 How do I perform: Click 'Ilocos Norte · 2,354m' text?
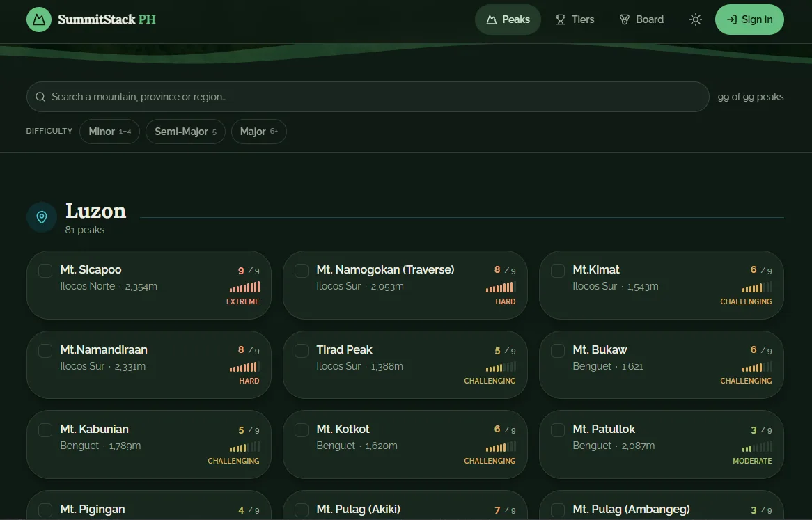[x=109, y=286]
